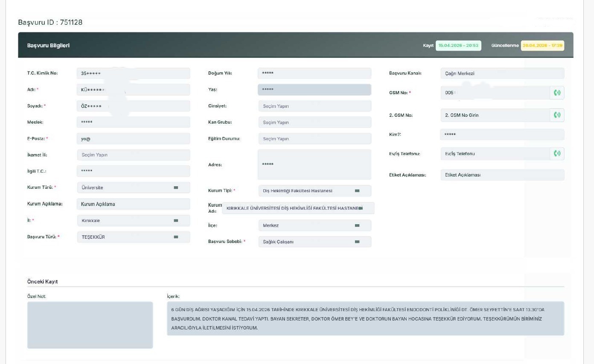The height and width of the screenshot is (364, 594).
Task: Click the Önceki Kayıt section heading
Action: [42, 282]
